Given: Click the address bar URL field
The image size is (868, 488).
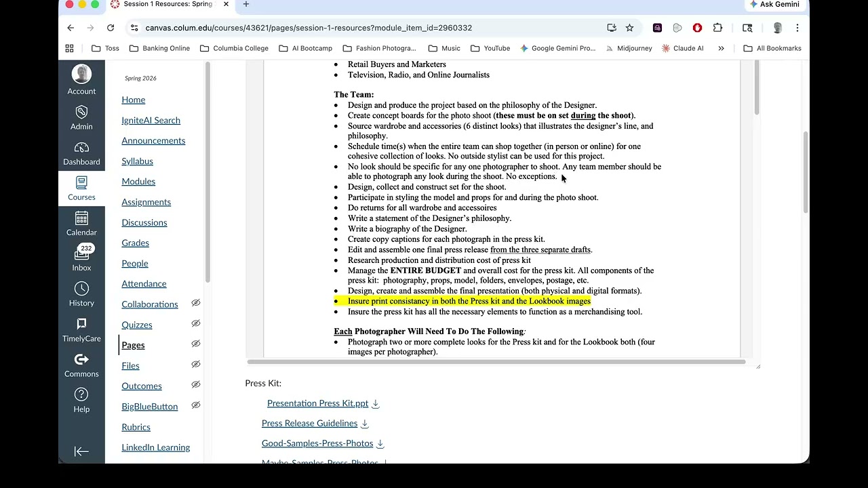Looking at the screenshot, I should (366, 28).
